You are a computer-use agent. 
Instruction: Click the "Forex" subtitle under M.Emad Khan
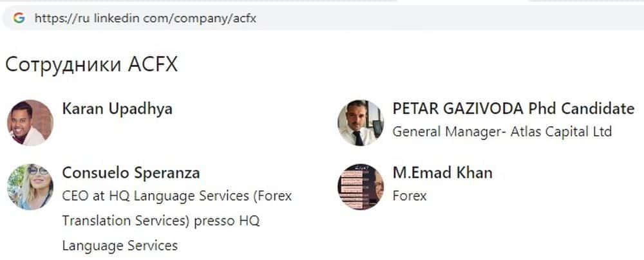[409, 196]
